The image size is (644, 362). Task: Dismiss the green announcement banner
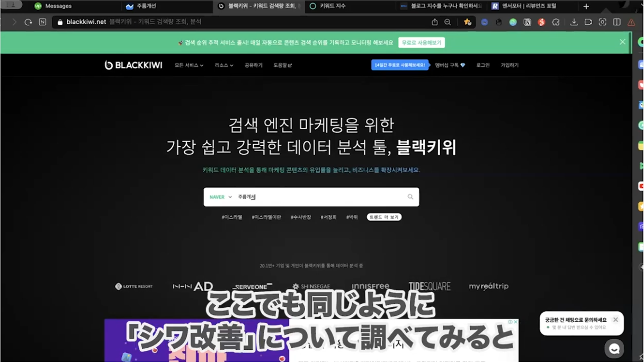coord(622,42)
